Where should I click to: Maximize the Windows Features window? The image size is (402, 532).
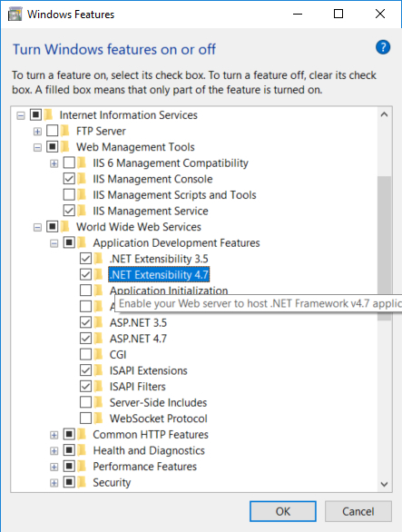338,14
